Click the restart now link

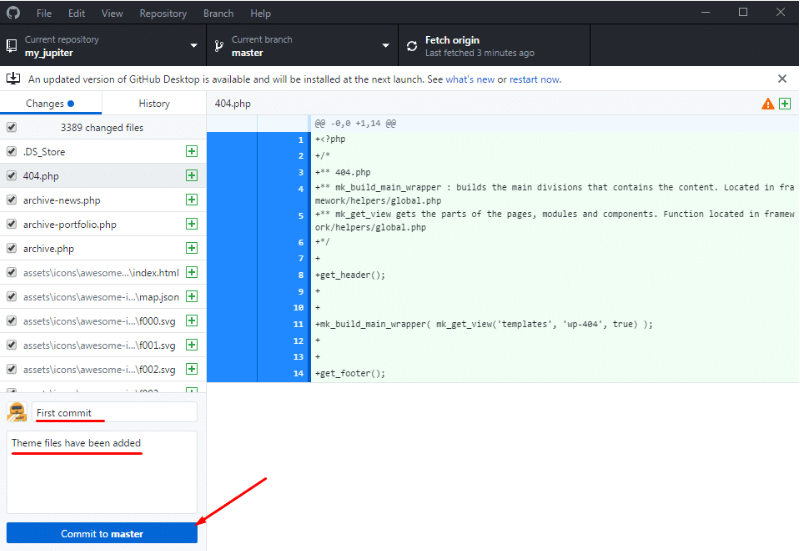coord(535,79)
